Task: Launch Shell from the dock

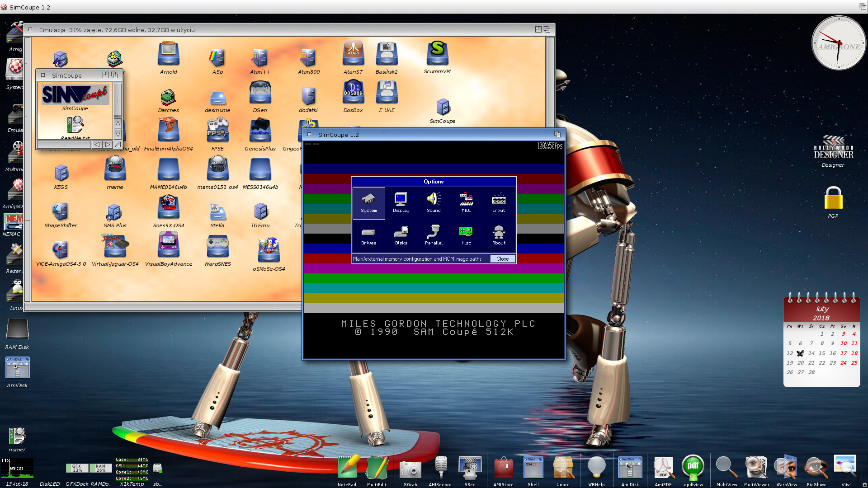Action: click(533, 471)
